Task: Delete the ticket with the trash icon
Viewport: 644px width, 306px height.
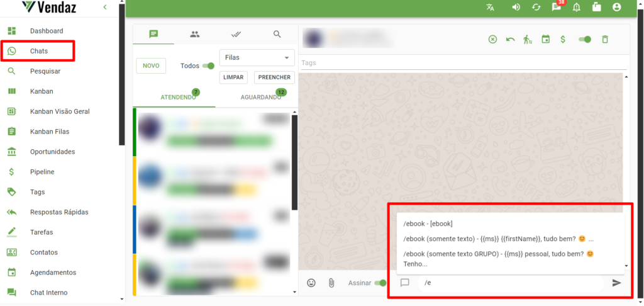Action: coord(605,39)
